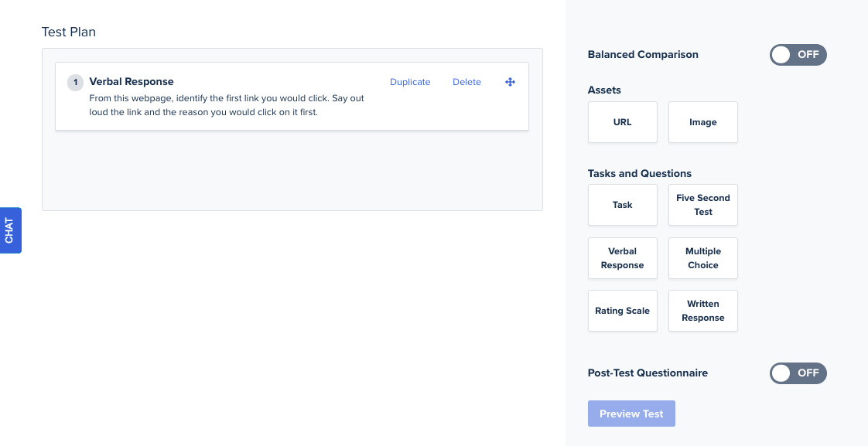Toggle the Balanced Comparison switch
The image size is (868, 446).
(x=798, y=55)
